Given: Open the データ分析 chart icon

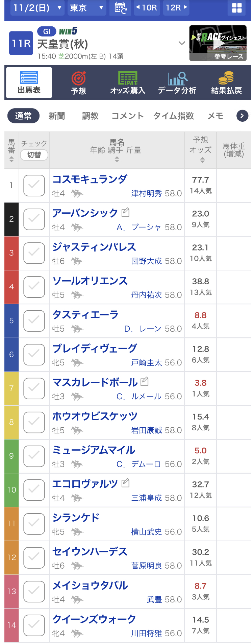Looking at the screenshot, I should 177,79.
